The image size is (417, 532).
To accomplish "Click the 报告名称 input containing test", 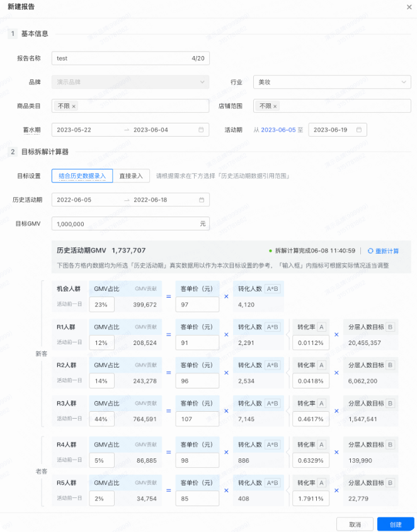I will pos(130,59).
